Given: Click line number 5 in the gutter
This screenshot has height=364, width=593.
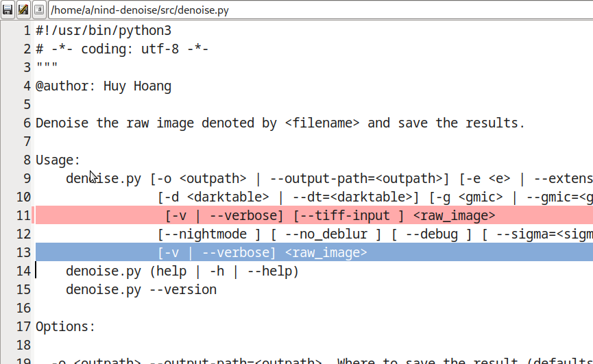Looking at the screenshot, I should [27, 105].
